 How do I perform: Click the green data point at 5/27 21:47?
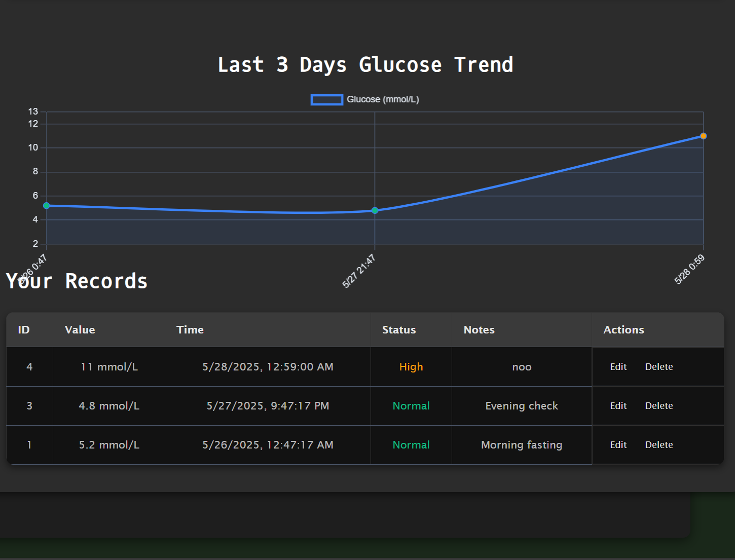coord(375,210)
